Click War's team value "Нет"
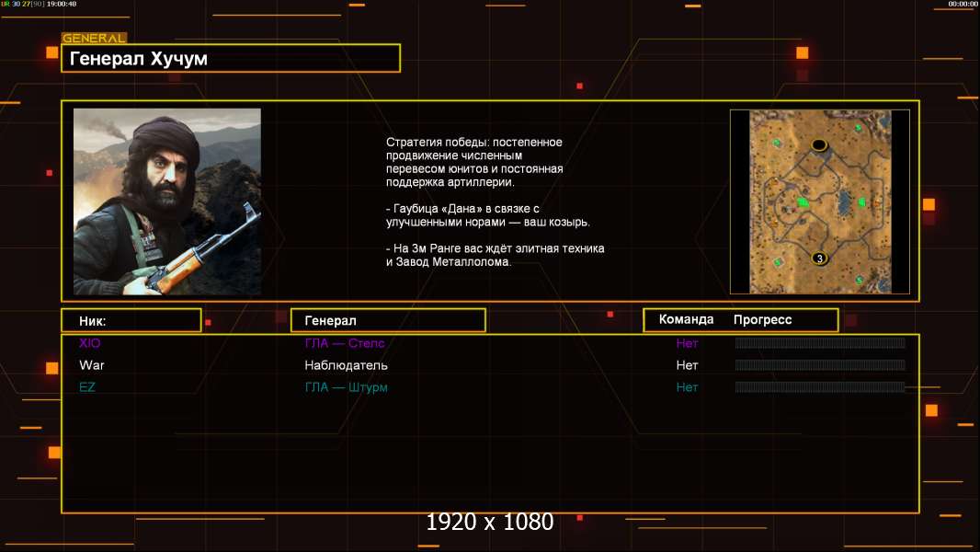 tap(687, 365)
